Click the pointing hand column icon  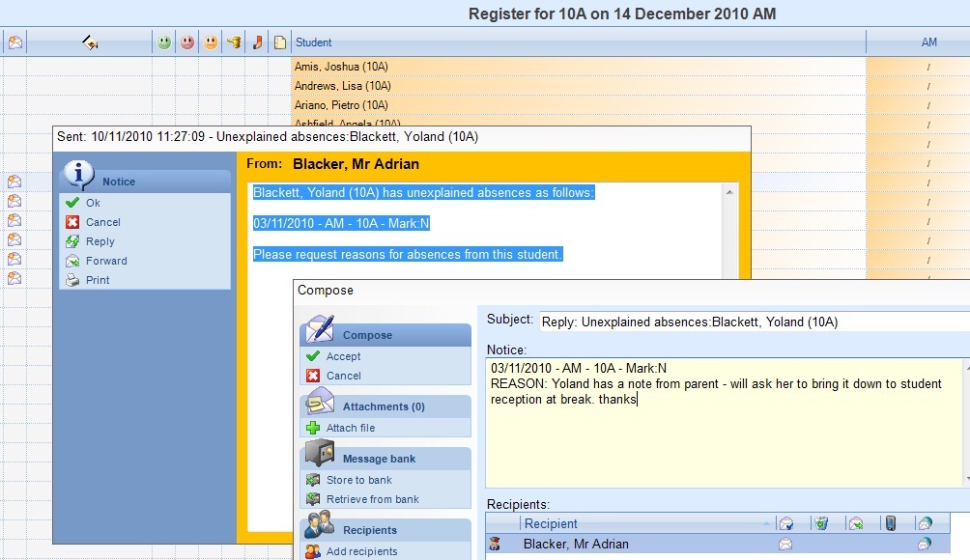234,42
